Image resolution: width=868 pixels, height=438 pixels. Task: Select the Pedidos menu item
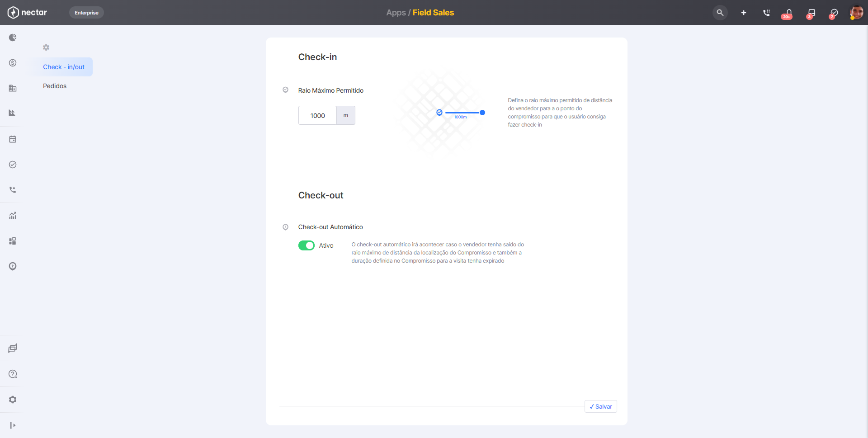(x=55, y=86)
